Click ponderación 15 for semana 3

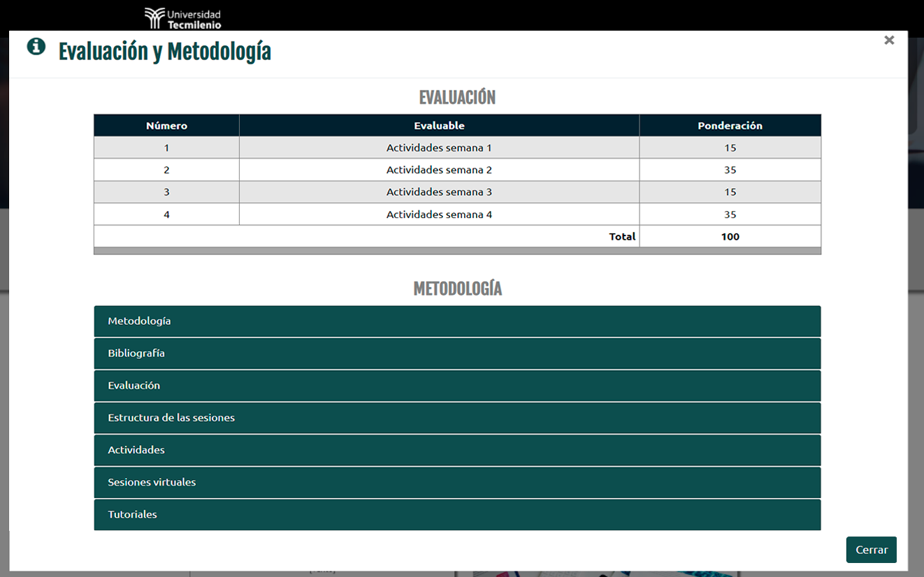pos(730,192)
